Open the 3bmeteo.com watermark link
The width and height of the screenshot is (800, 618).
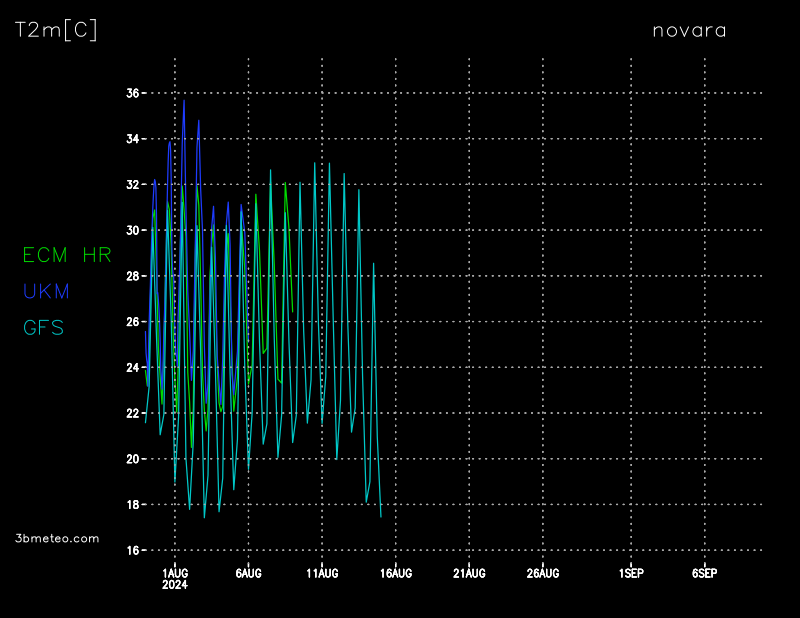click(57, 538)
